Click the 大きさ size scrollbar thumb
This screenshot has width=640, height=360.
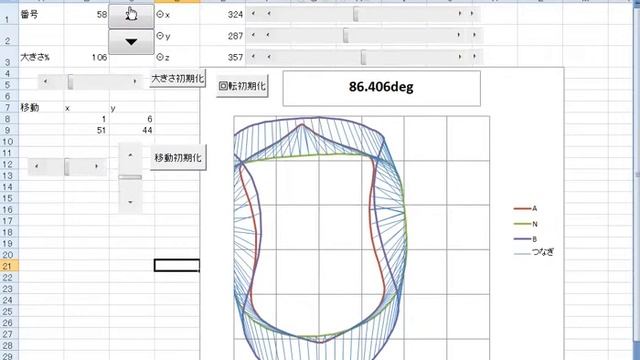[70, 82]
